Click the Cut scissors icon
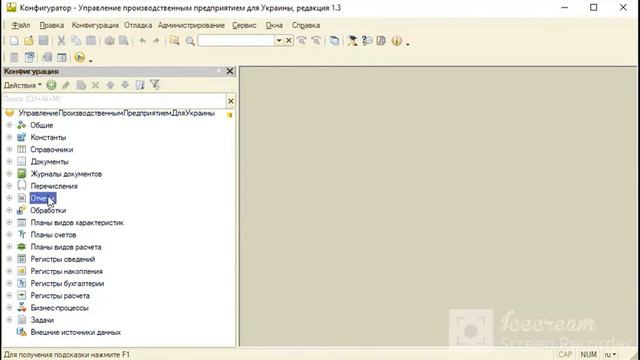 pos(61,41)
